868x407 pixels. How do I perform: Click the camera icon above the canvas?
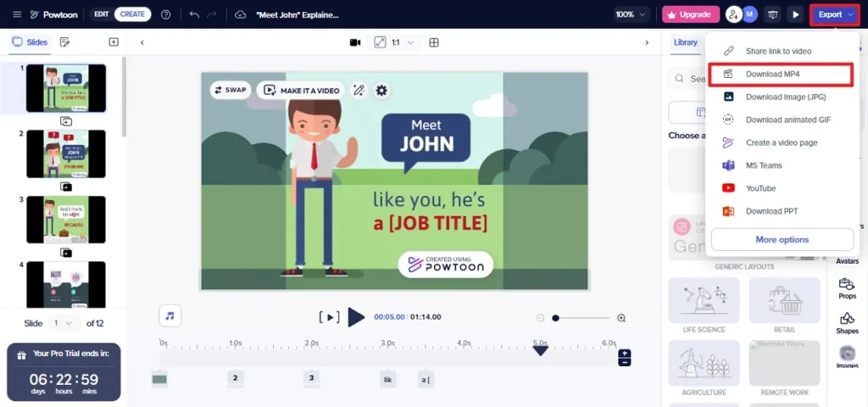click(355, 42)
